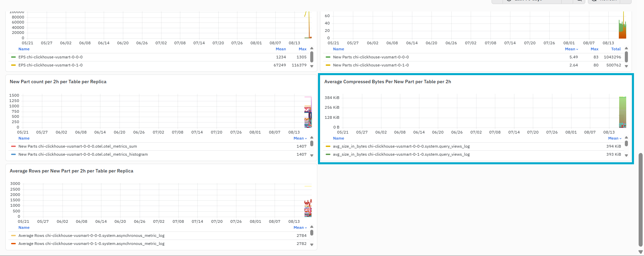Toggle the otel.otel_metrics_sum New Parts series
The height and width of the screenshot is (256, 644).
point(78,146)
